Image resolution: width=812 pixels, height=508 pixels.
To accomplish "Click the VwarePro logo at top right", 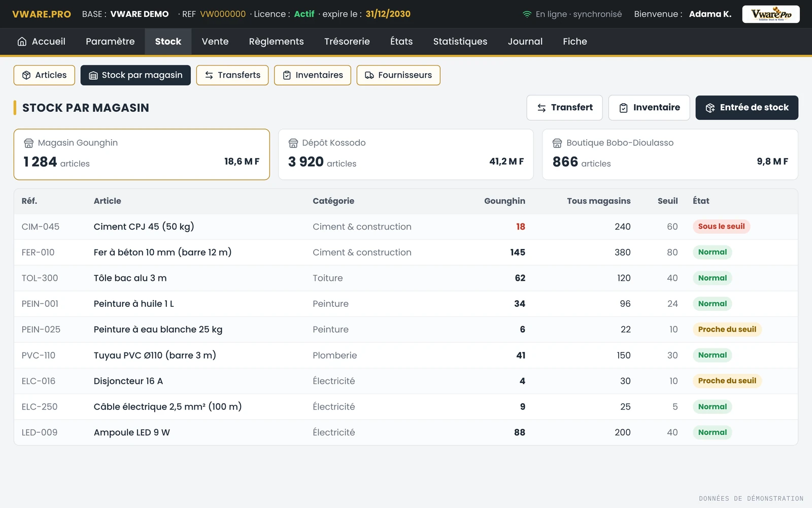I will pos(771,14).
